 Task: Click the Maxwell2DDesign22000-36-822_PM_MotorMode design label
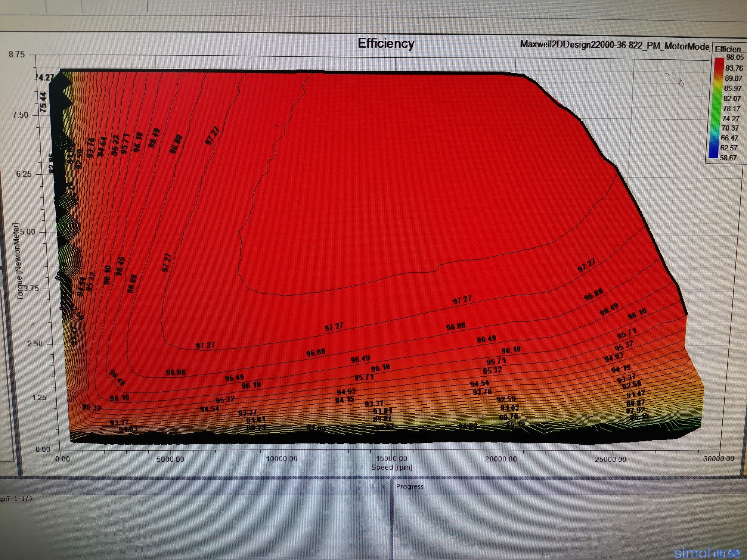(x=615, y=45)
